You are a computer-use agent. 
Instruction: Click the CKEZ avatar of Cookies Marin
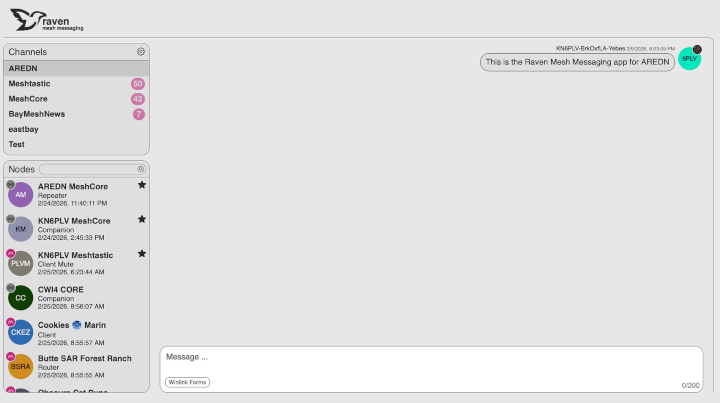[21, 332]
